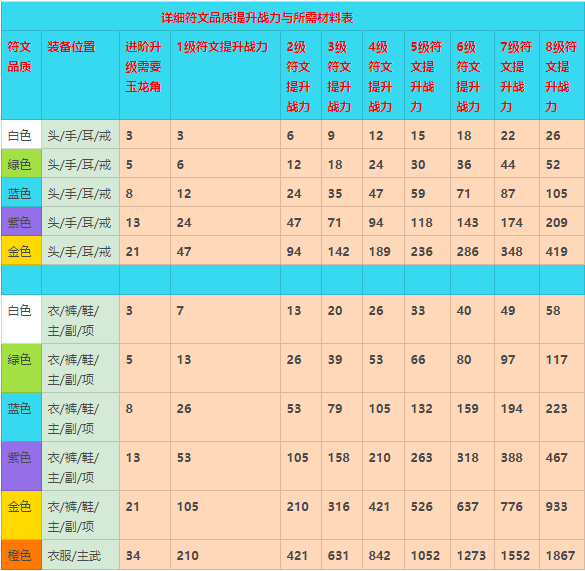Click the value 933 in the 金色 衣/裤/鞋 row
Viewport: 585px width, 571px height.
point(556,506)
